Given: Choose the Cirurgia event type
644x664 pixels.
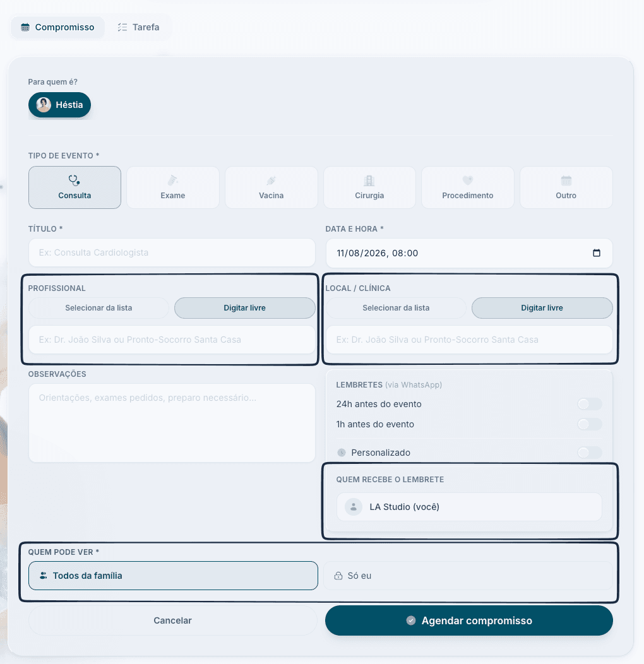Looking at the screenshot, I should [369, 187].
